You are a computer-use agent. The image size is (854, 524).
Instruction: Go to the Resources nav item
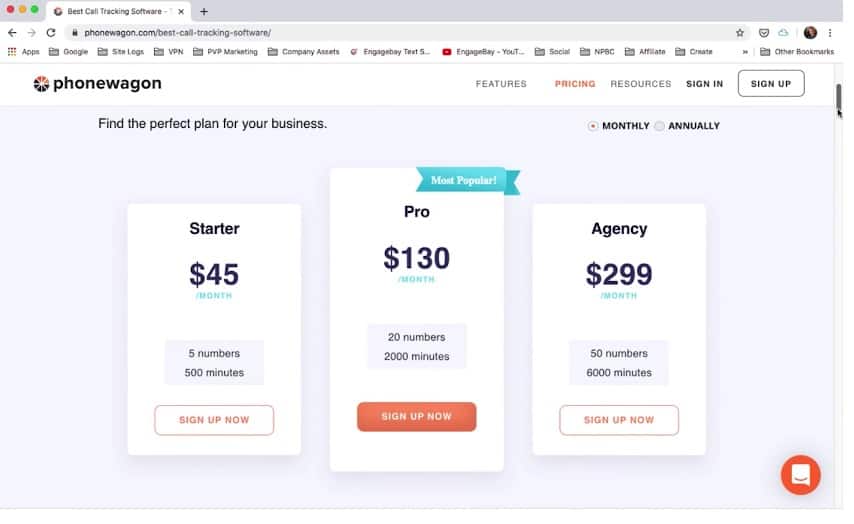pos(640,84)
